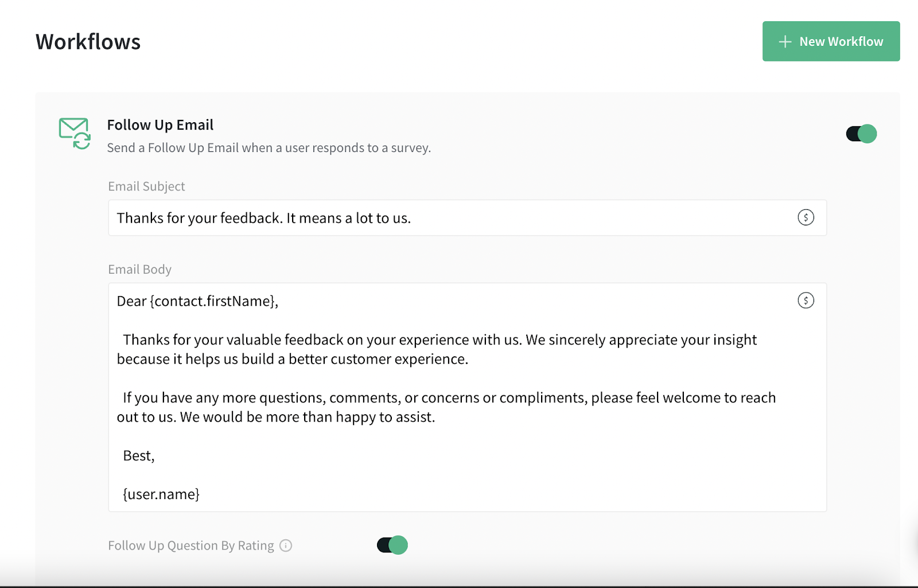Click the New Workflow button
The image size is (918, 588).
831,41
